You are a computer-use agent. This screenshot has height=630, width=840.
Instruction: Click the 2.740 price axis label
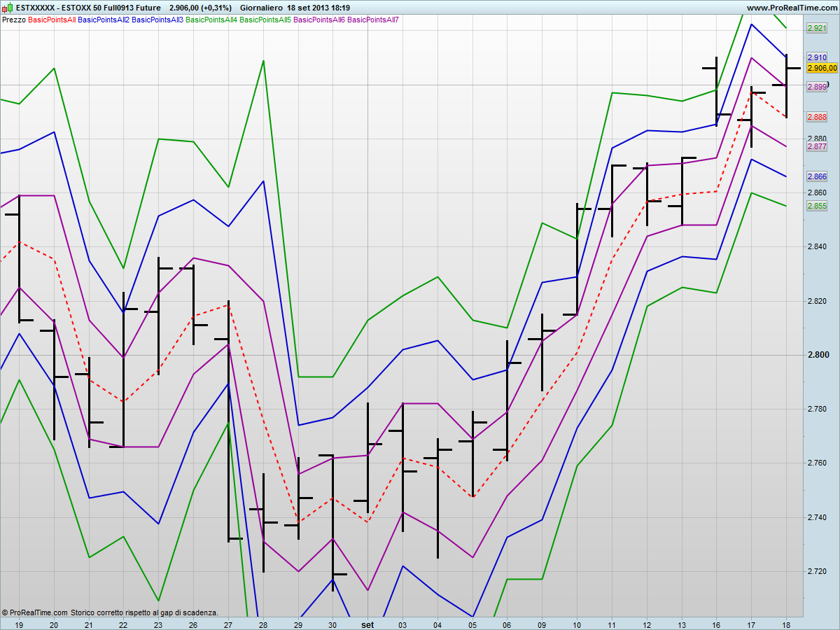pyautogui.click(x=818, y=517)
